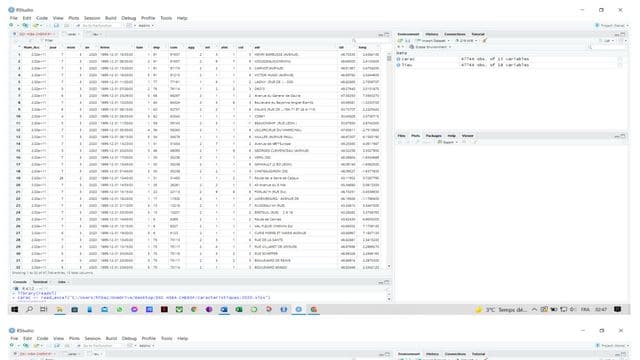Open Export dropdown in upper Plots pane

[447, 142]
